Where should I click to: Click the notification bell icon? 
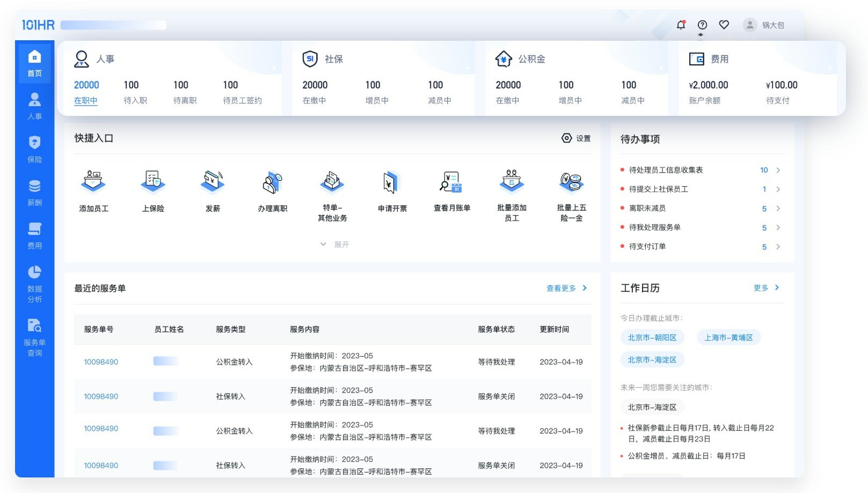(x=681, y=25)
